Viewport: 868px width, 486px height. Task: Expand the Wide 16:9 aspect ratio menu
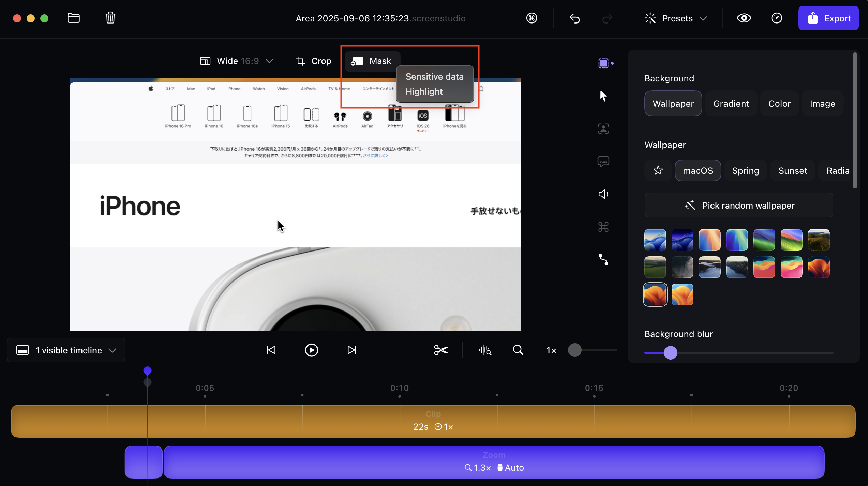237,61
